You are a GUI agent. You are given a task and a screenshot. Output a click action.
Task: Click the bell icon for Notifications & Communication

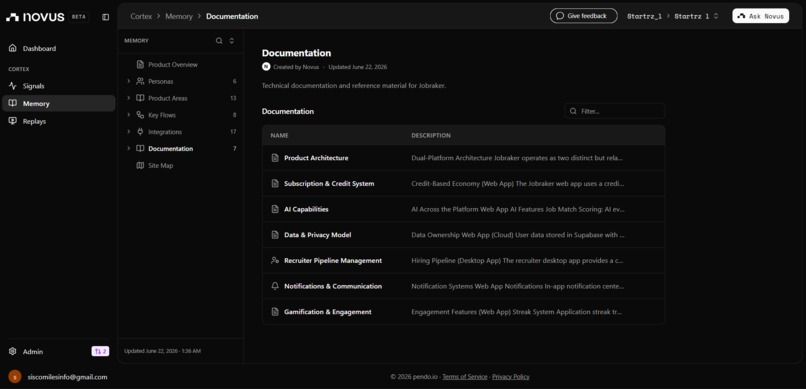(x=275, y=286)
